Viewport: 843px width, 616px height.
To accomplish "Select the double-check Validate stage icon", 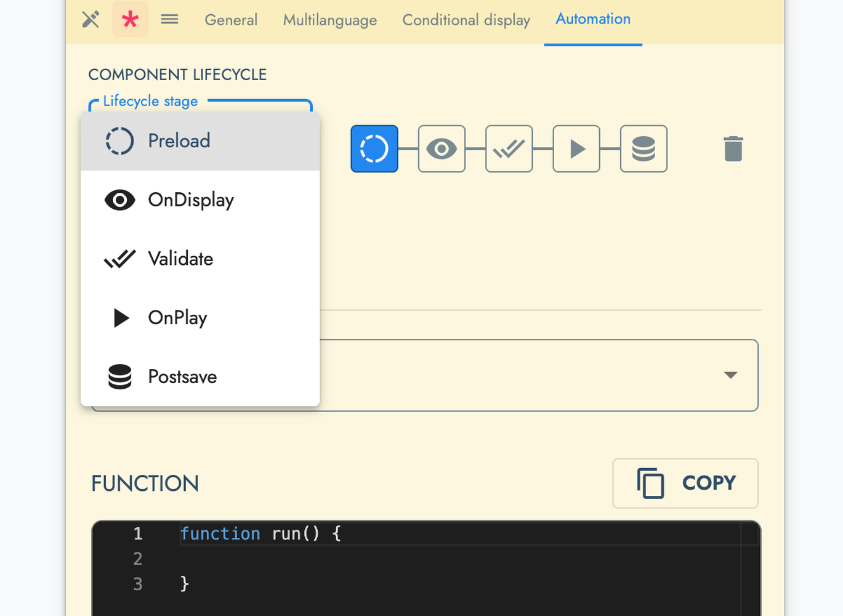I will 509,149.
